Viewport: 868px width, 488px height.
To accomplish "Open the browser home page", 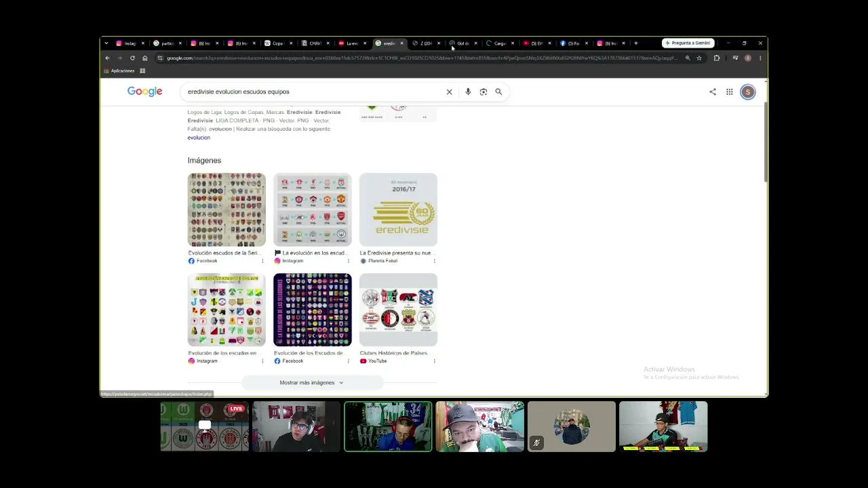I will coord(144,58).
